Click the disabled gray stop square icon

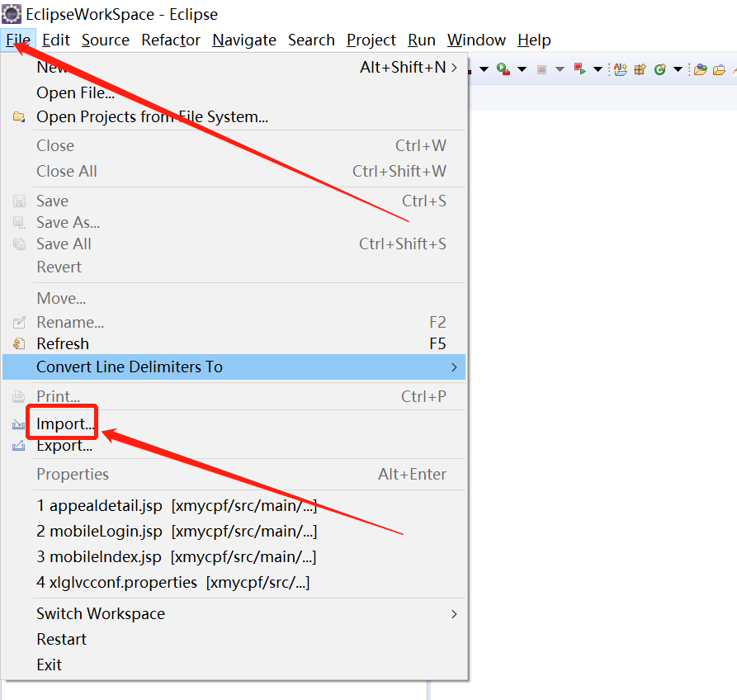[x=541, y=69]
